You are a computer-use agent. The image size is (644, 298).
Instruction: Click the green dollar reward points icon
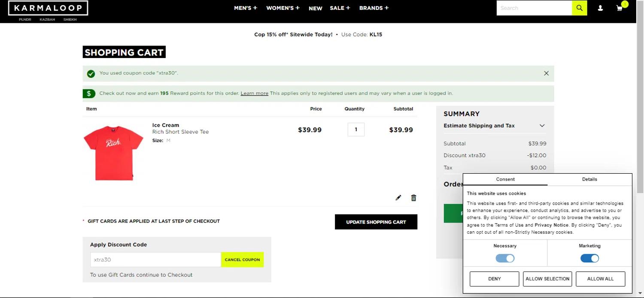pos(89,93)
